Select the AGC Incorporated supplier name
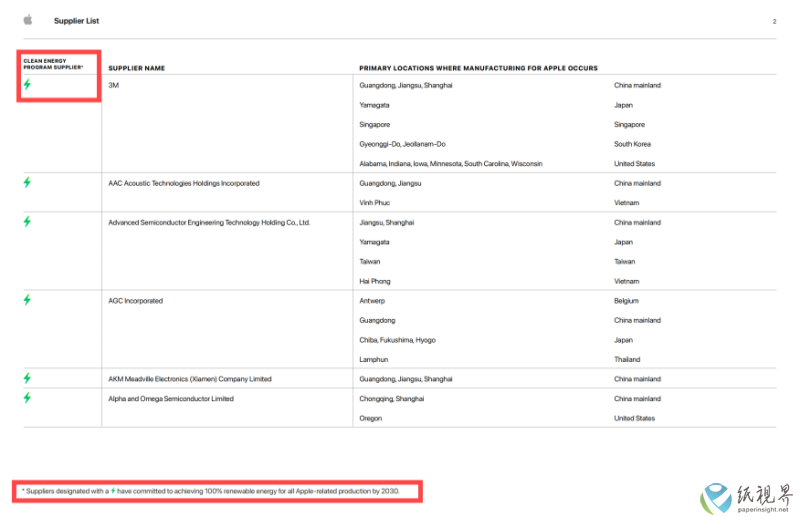Image resolution: width=800 pixels, height=517 pixels. 135,301
